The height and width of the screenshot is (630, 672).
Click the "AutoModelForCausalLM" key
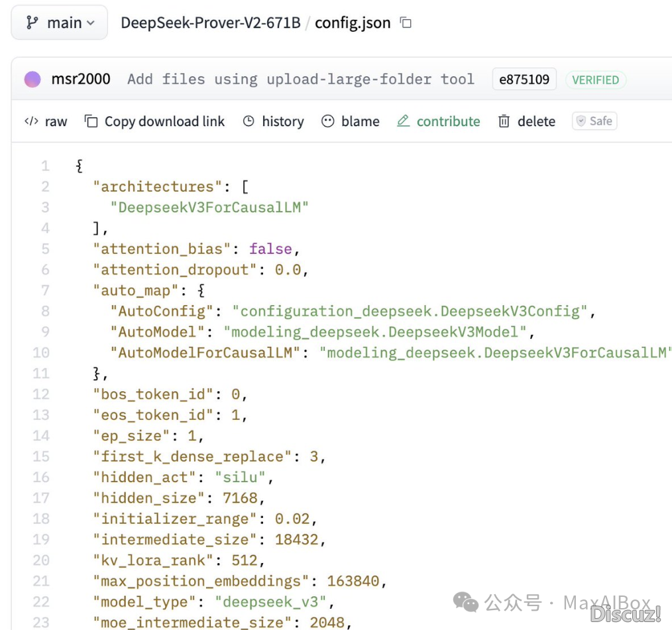(x=205, y=353)
